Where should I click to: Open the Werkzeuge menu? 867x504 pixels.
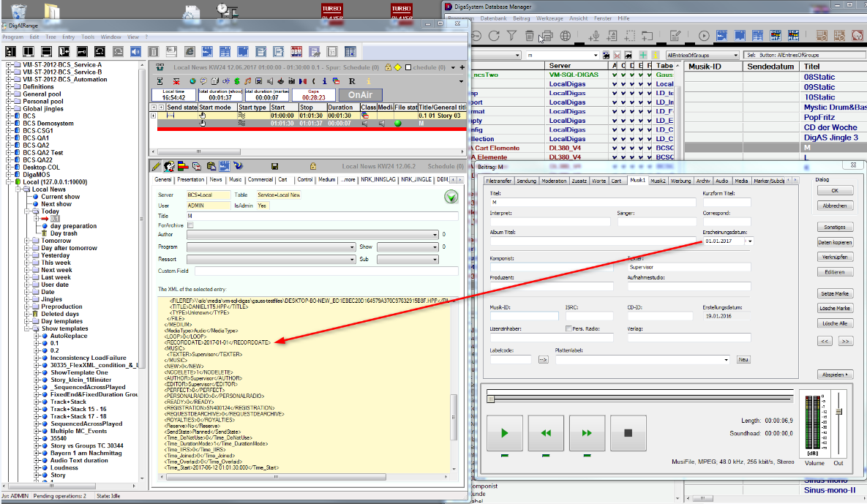coord(549,18)
